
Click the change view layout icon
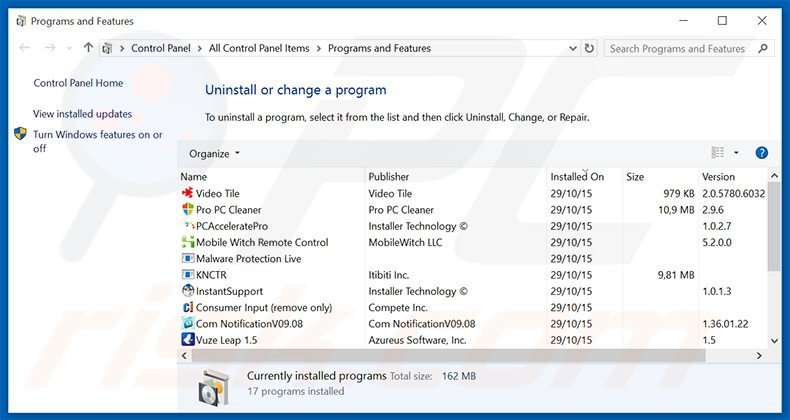click(x=717, y=153)
